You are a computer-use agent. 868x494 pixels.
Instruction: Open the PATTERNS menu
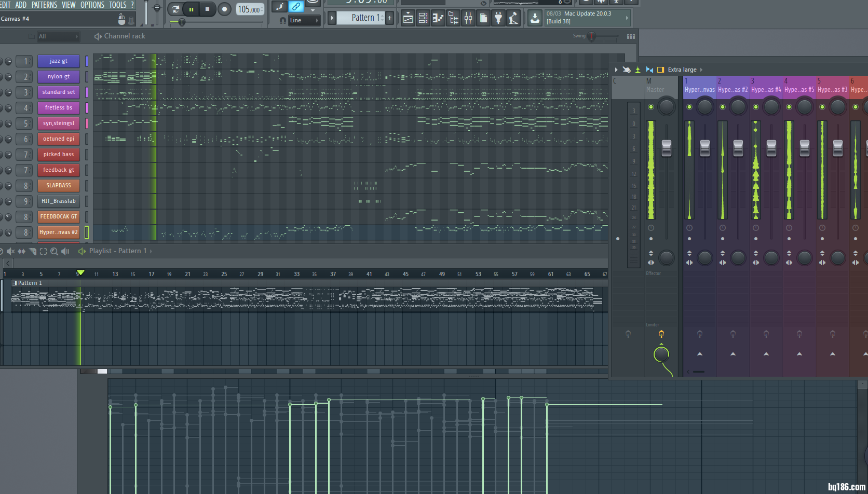44,5
